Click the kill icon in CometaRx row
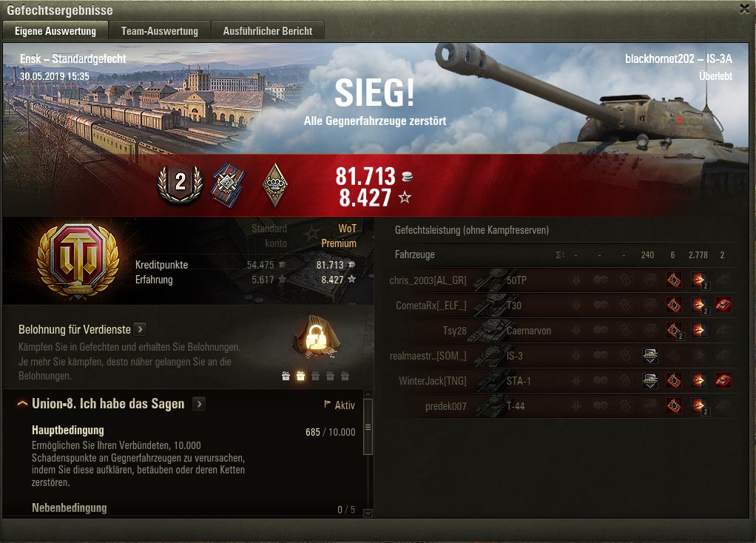 pyautogui.click(x=723, y=306)
